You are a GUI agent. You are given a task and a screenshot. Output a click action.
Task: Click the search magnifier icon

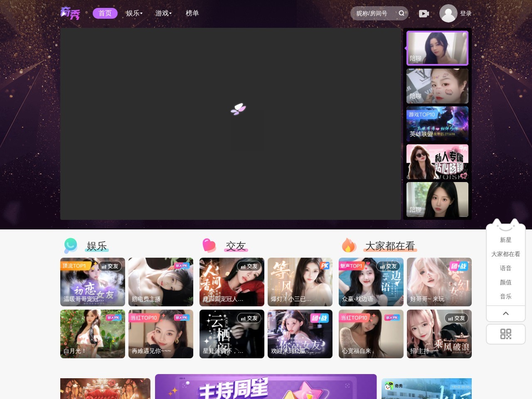click(x=401, y=13)
